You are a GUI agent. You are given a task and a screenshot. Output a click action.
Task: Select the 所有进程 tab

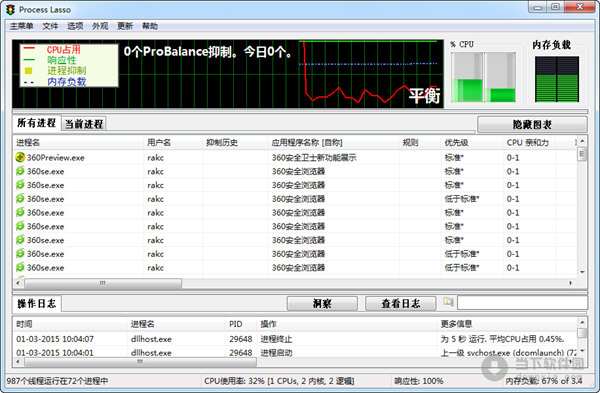pyautogui.click(x=36, y=123)
